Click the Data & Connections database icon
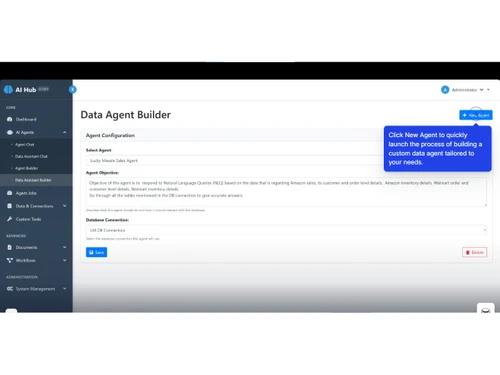Screen dimensions: 500x375 10,206
